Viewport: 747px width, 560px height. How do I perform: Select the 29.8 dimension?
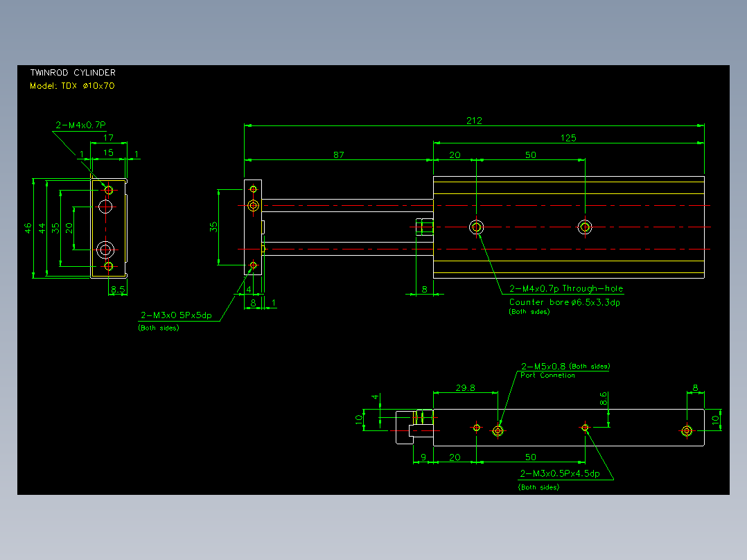tap(466, 388)
